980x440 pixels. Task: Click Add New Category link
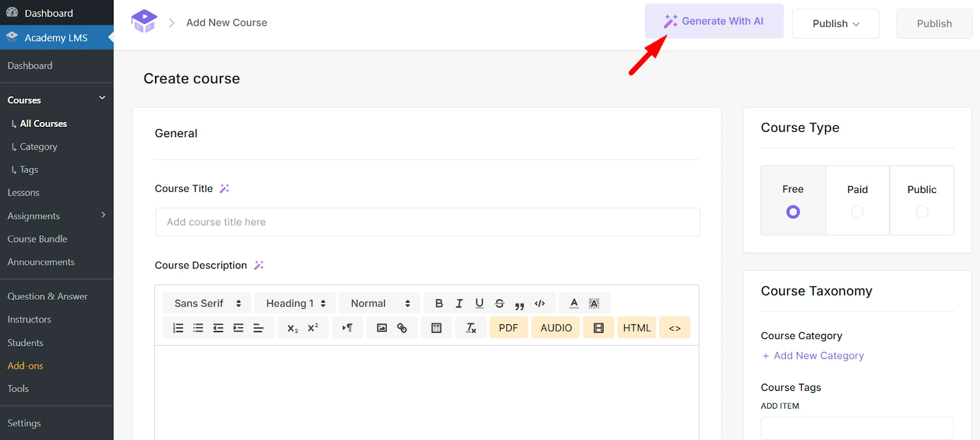coord(813,355)
